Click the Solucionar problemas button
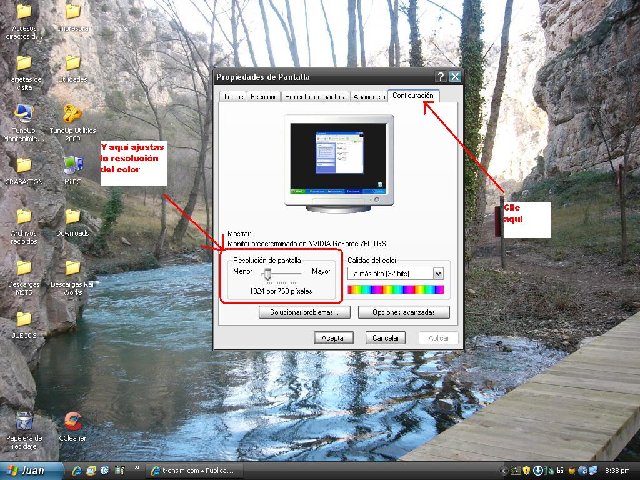640x480 pixels. (304, 312)
